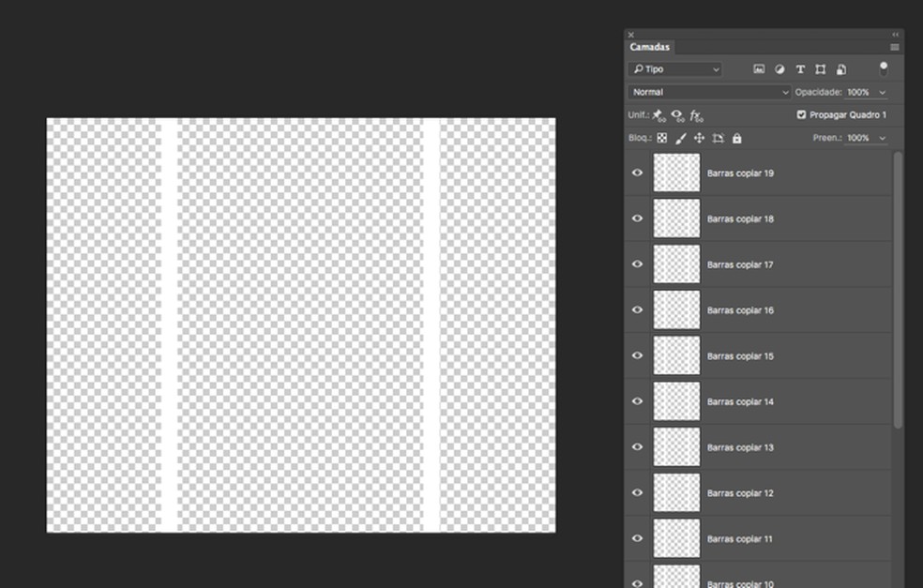Select Barras copiar 18 layer thumbnail
This screenshot has height=588, width=923.
click(x=676, y=219)
